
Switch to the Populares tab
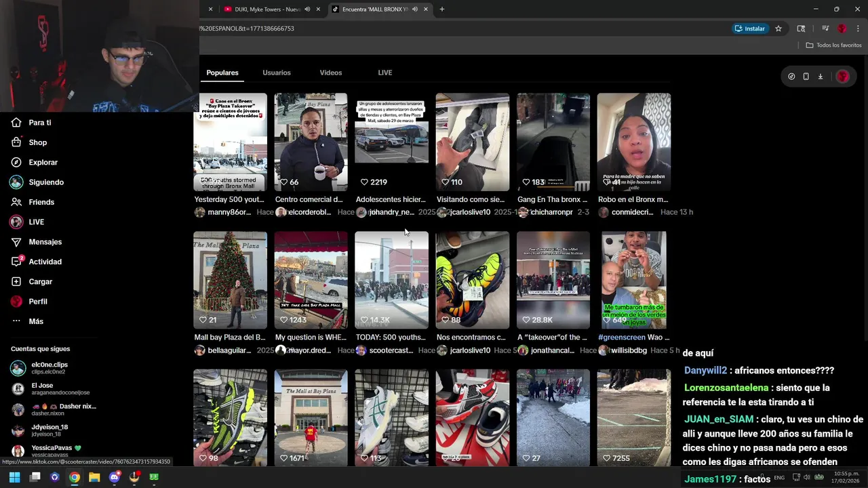click(x=222, y=73)
